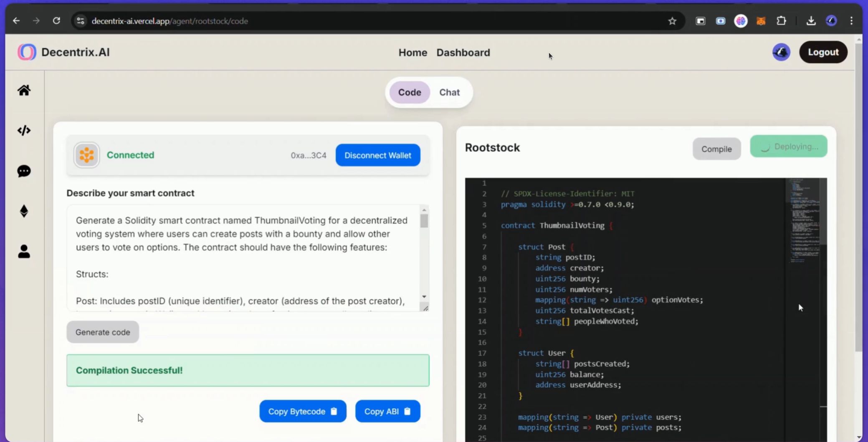
Task: Click code line 'pragma solidity >=0.7.0 <0.9.0;'
Action: coord(567,205)
